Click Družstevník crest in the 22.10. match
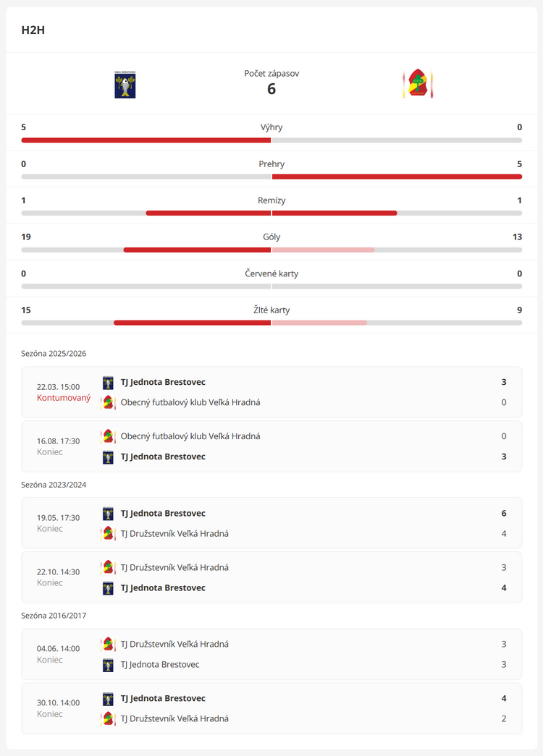Screen dimensions: 543x756 (x=108, y=567)
